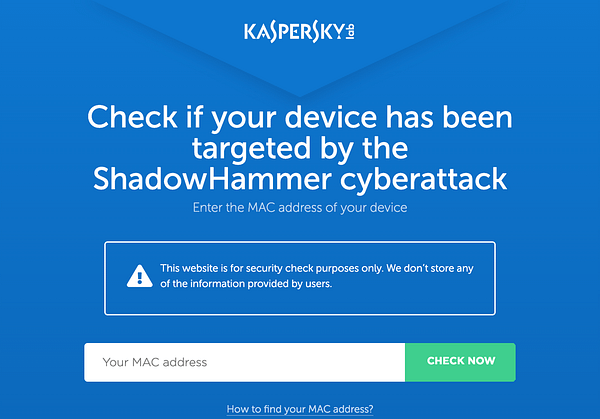Image resolution: width=600 pixels, height=419 pixels.
Task: Click the exclamation mark inside the warning triangle
Action: point(140,277)
